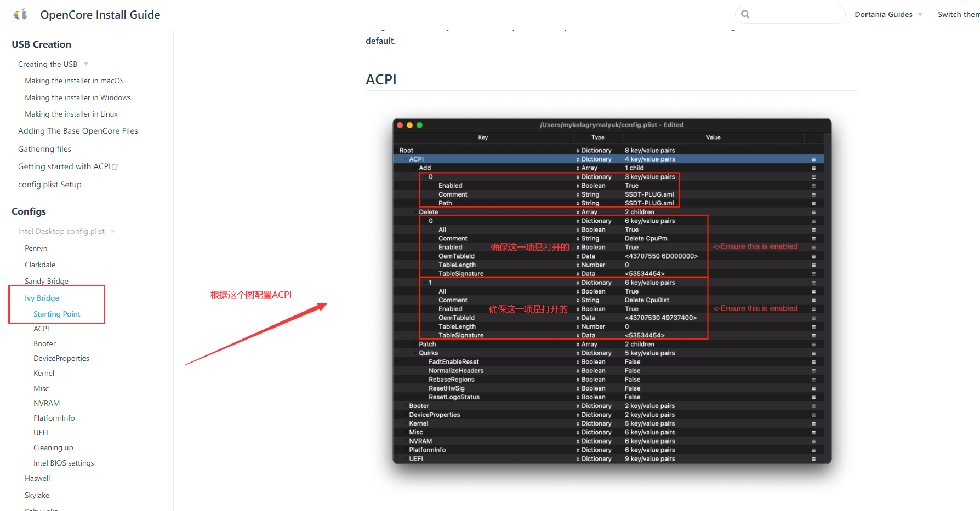Screen dimensions: 980x511
Task: Jump to the Booter sidebar section
Action: [44, 343]
